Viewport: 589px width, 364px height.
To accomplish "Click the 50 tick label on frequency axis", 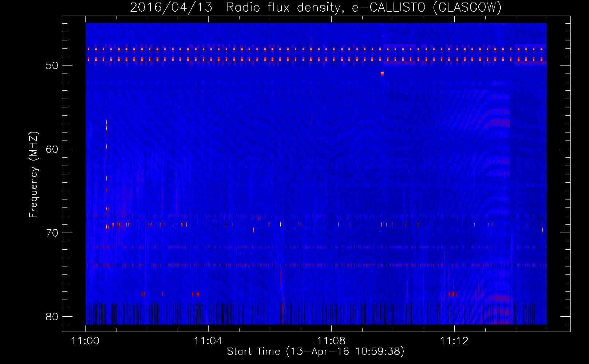I will (x=52, y=66).
